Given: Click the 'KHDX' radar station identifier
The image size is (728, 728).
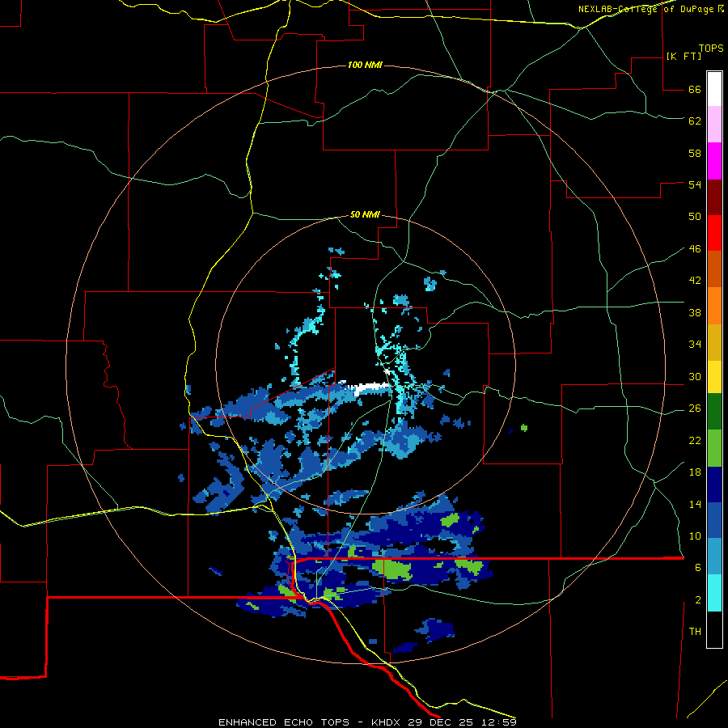Looking at the screenshot, I should (387, 722).
